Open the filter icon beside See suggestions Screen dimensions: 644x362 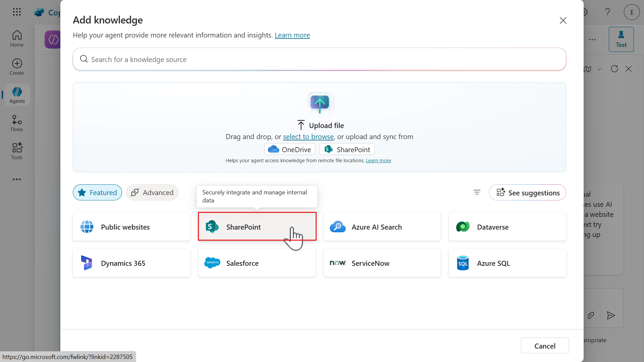click(x=477, y=192)
